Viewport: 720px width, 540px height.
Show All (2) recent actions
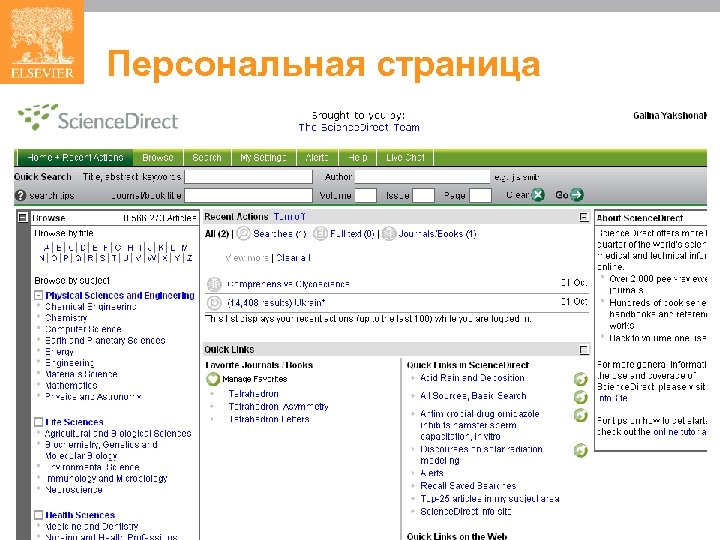pos(217,234)
